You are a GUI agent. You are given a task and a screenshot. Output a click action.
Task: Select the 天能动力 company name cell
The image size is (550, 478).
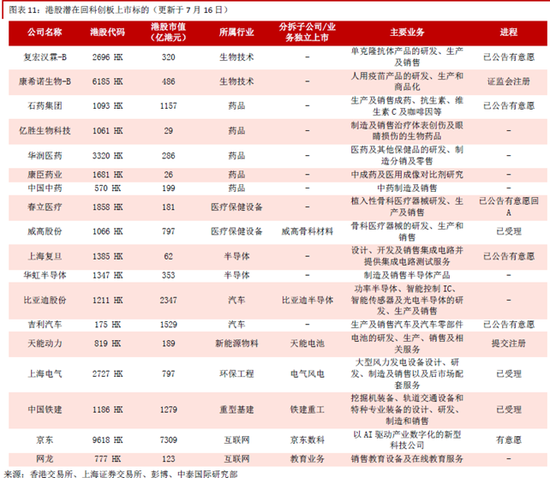pos(45,343)
